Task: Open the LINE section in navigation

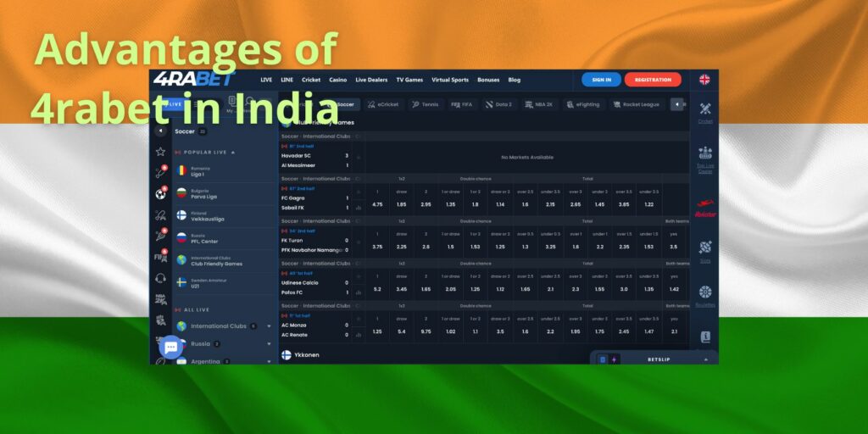Action: coord(287,80)
